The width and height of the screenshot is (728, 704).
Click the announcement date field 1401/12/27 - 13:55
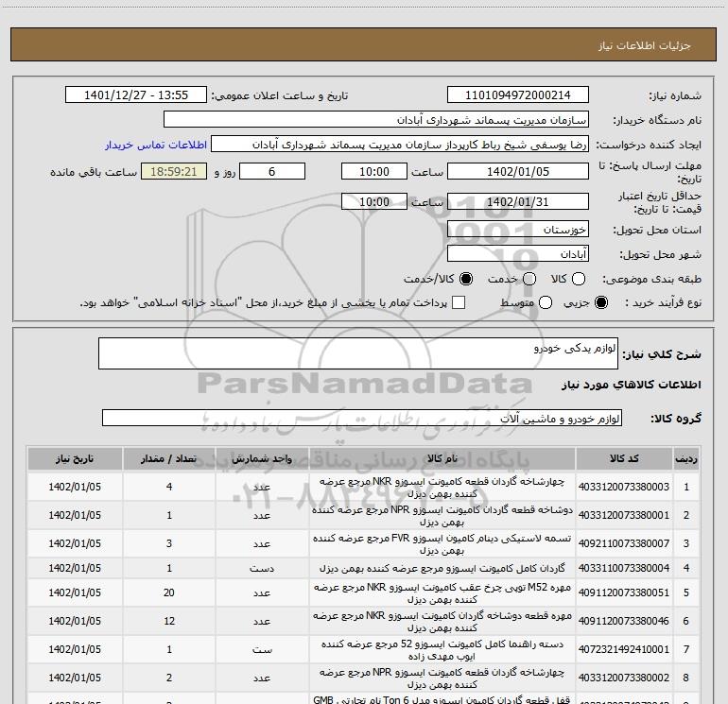pyautogui.click(x=136, y=95)
